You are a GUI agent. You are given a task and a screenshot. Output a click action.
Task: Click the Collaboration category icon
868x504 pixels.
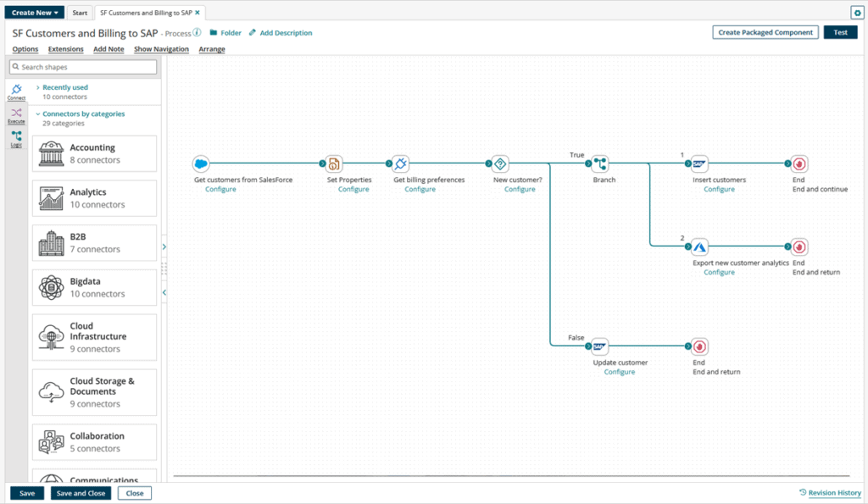52,442
